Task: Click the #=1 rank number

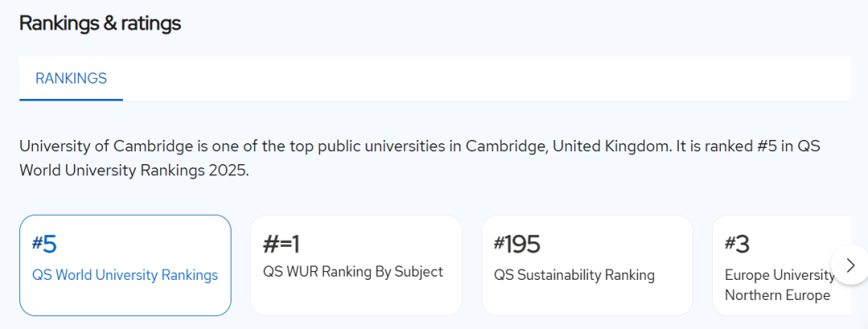Action: [281, 245]
